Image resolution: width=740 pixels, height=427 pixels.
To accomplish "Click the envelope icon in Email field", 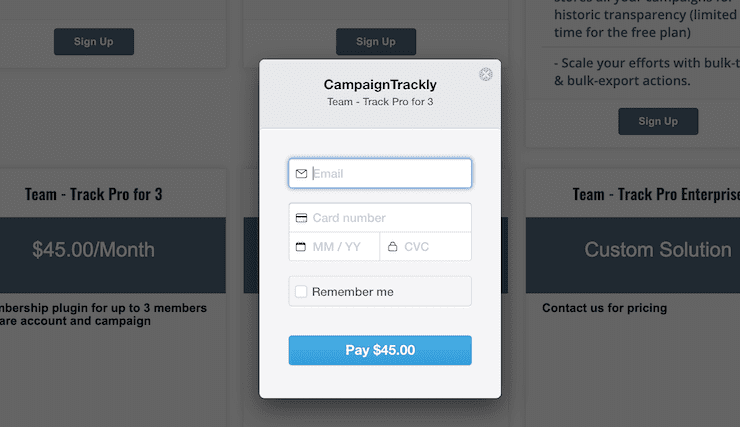I will click(301, 174).
